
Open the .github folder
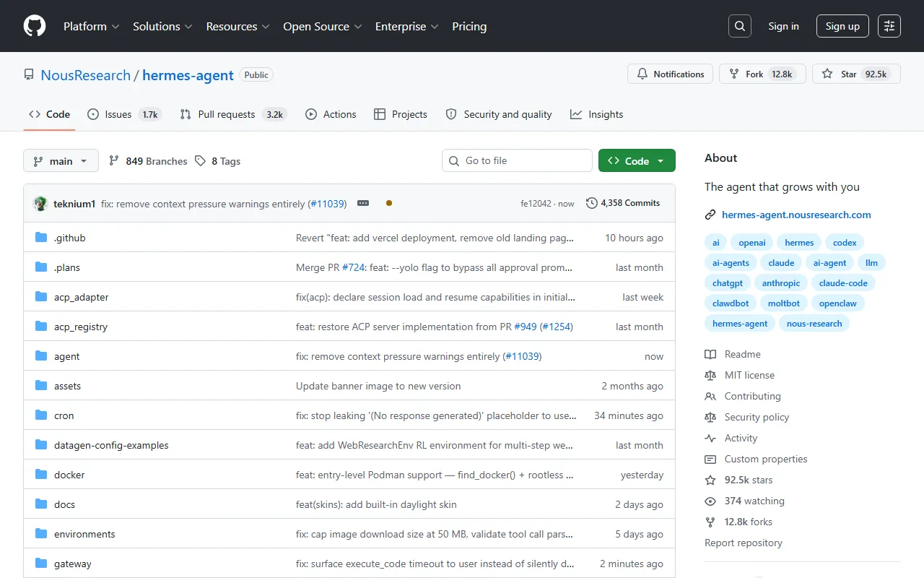(69, 238)
